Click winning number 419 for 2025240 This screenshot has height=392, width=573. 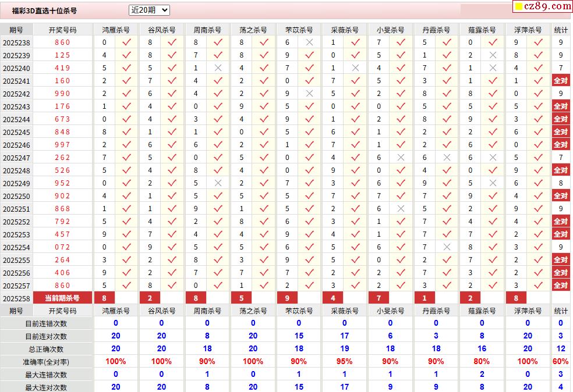coord(62,68)
